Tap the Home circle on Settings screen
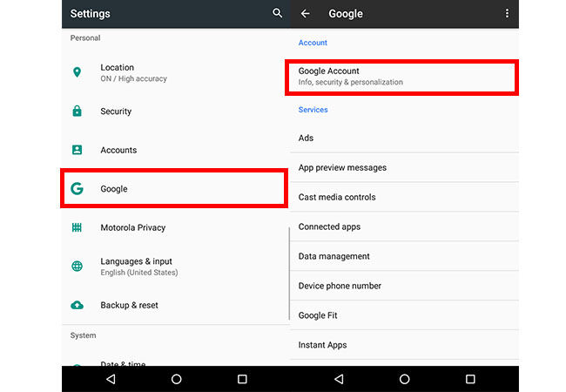Screen dimensions: 566x392 click(176, 379)
